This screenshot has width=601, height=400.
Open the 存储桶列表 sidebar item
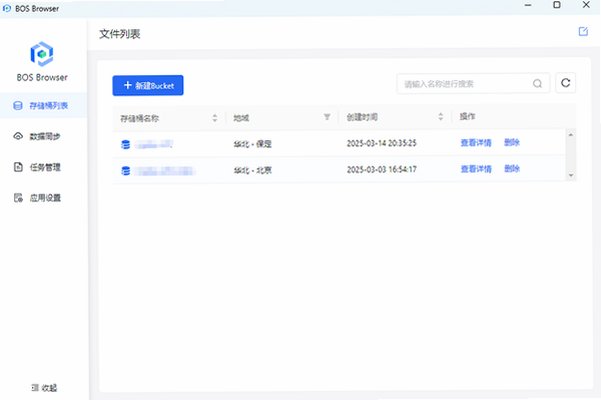click(x=44, y=105)
